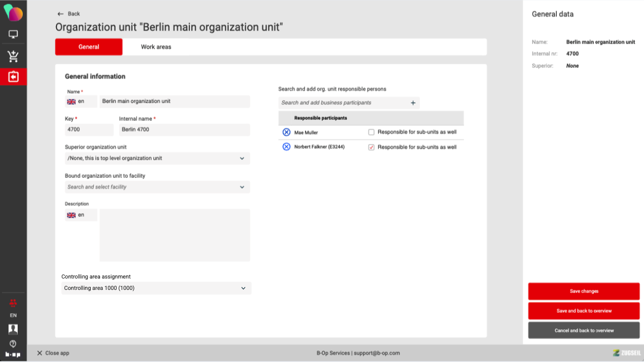Remove Norbert Falkner using the X icon
The width and height of the screenshot is (644, 362).
[286, 147]
